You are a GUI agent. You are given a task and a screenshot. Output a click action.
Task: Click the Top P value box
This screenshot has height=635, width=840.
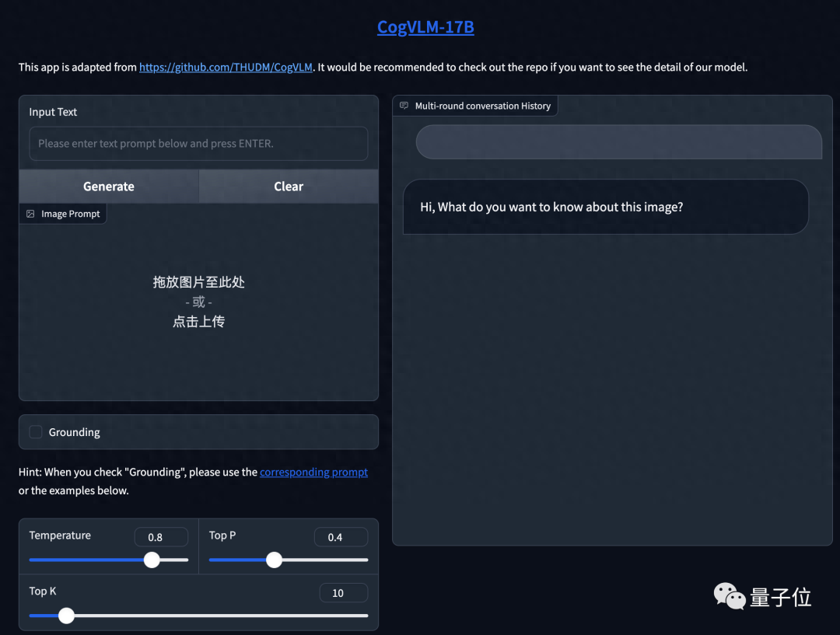341,537
